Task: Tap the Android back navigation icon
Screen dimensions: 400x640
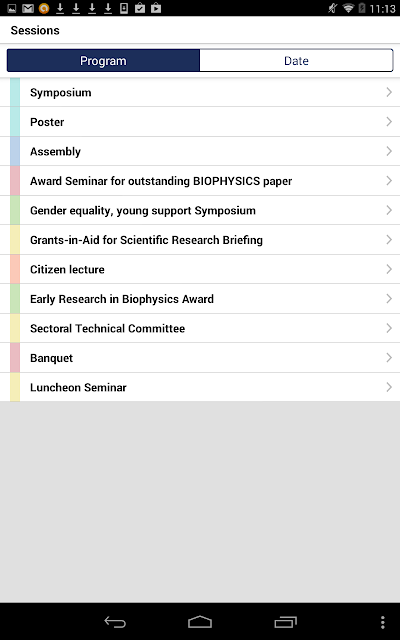Action: [115, 622]
